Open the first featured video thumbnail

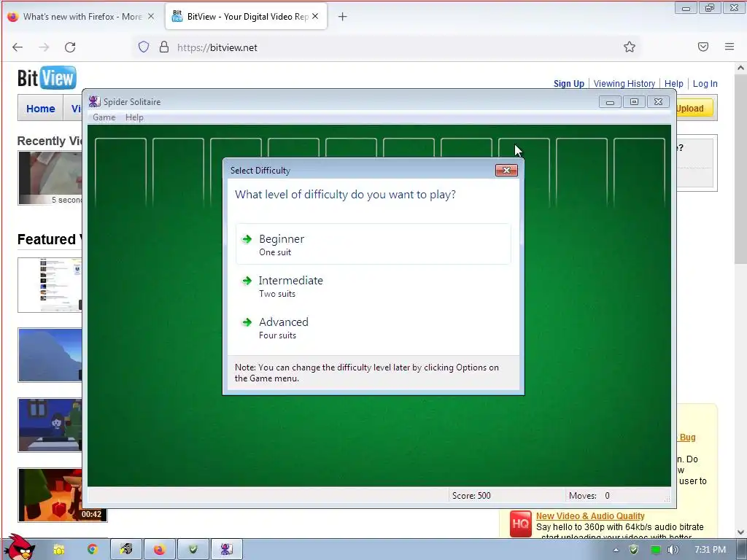(x=50, y=285)
